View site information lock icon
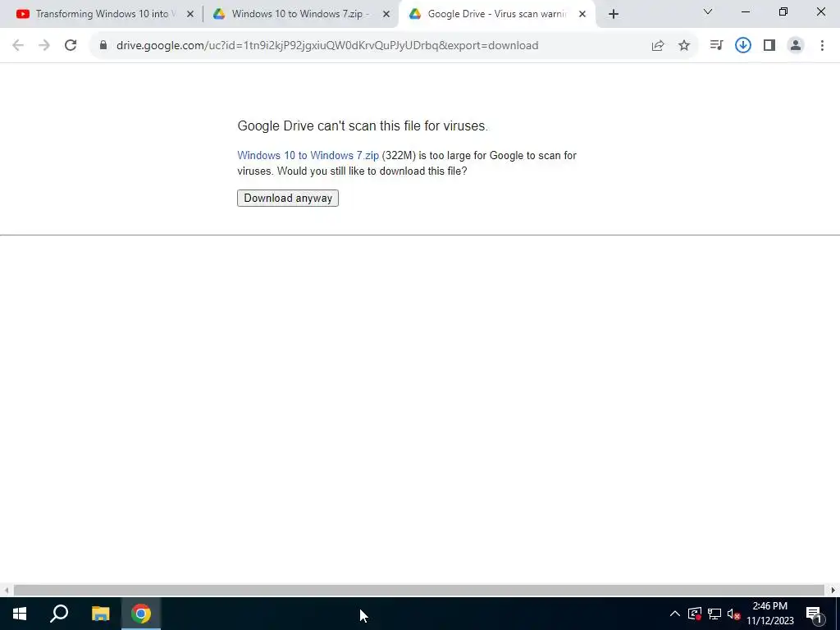 click(x=103, y=46)
